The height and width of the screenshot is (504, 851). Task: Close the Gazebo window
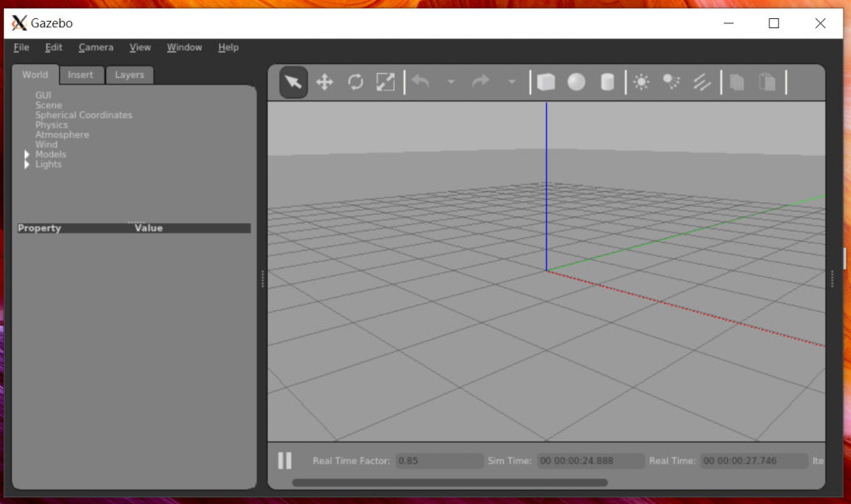(820, 23)
